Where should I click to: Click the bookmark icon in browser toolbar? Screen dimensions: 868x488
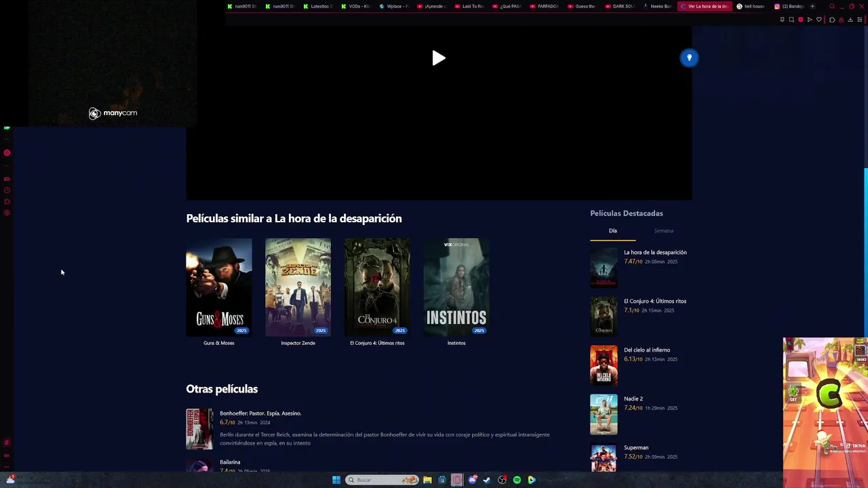click(782, 20)
